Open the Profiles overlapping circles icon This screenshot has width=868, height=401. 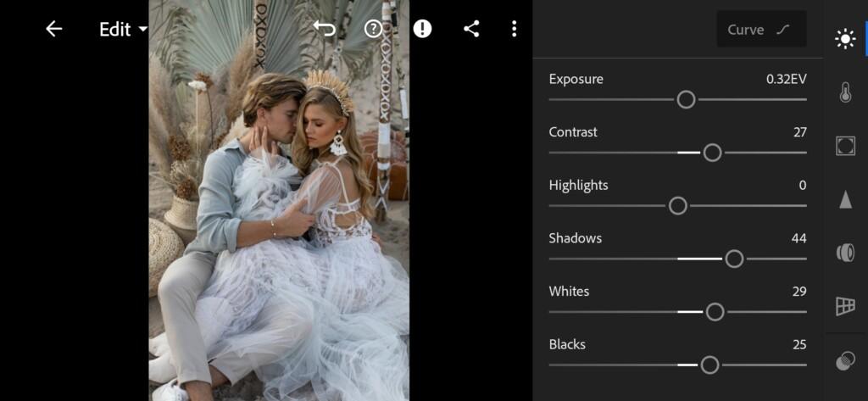[x=845, y=361]
